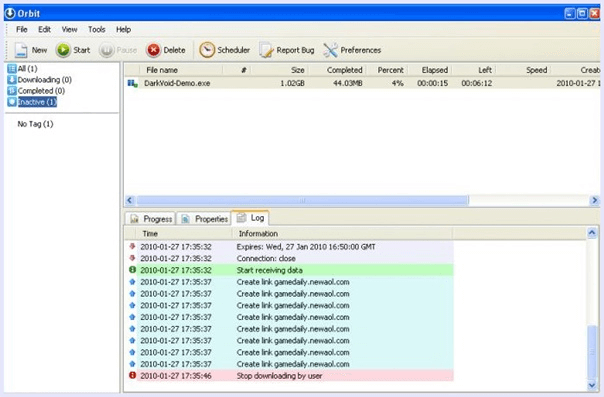
Task: Select the 'All (1)' category label
Action: point(27,69)
